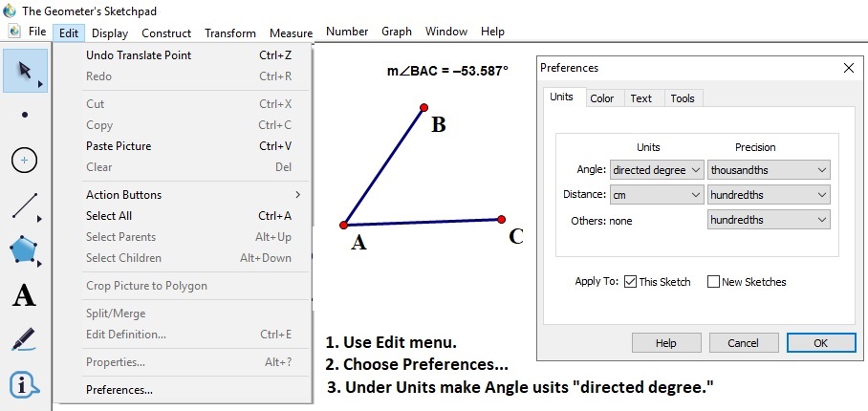
Task: Open the Distance units dropdown
Action: point(657,195)
